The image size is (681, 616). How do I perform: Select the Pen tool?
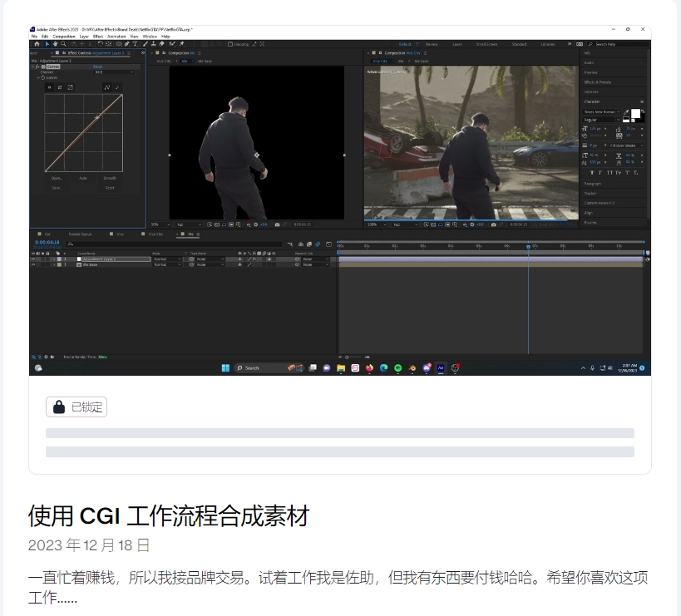pos(127,44)
